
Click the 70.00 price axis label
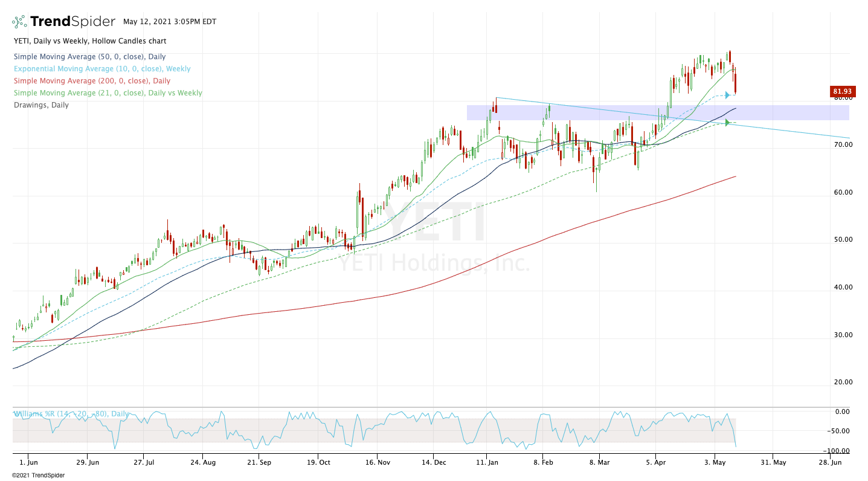pyautogui.click(x=843, y=146)
